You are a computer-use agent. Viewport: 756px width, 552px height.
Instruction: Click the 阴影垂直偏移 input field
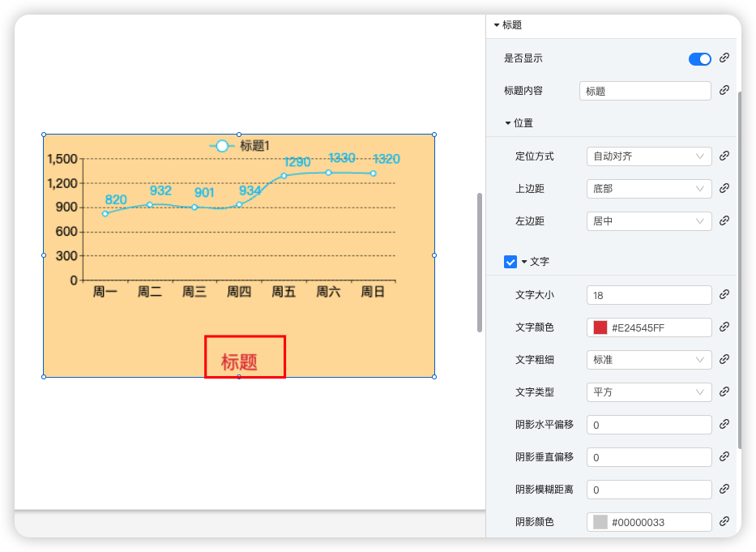[649, 457]
